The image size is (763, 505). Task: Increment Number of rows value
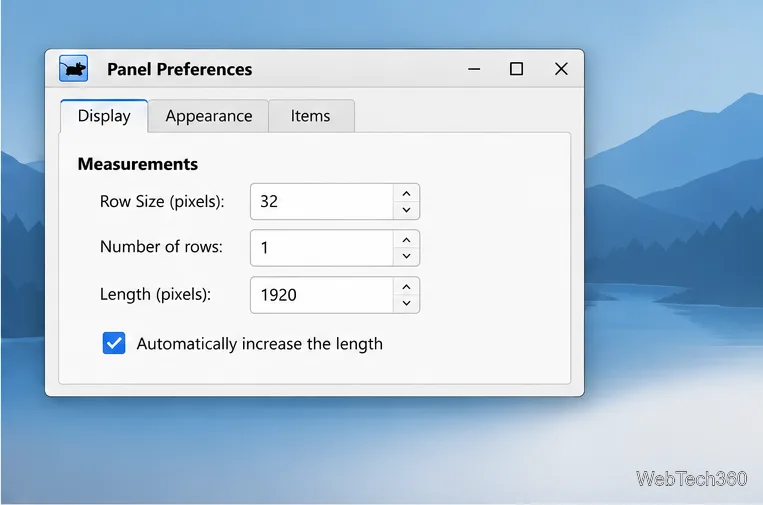click(x=406, y=240)
